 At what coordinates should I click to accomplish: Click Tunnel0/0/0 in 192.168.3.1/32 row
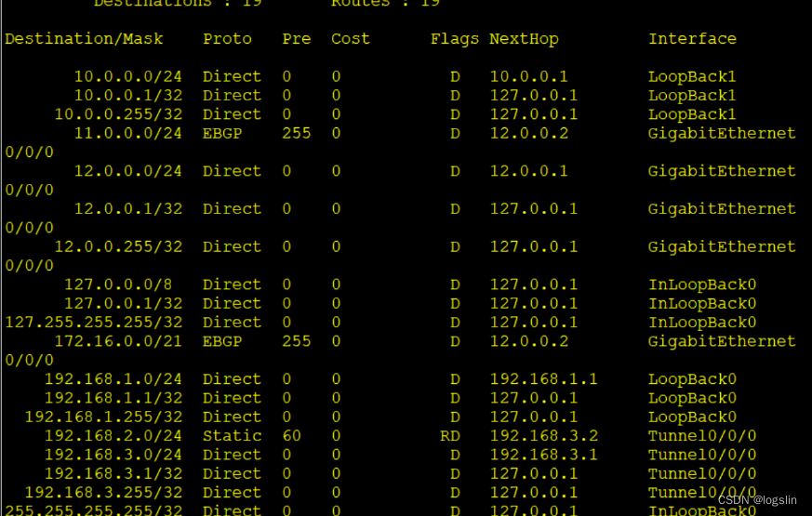point(702,474)
